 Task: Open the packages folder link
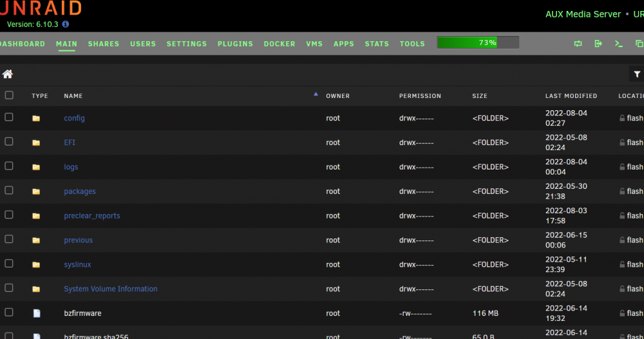point(80,191)
